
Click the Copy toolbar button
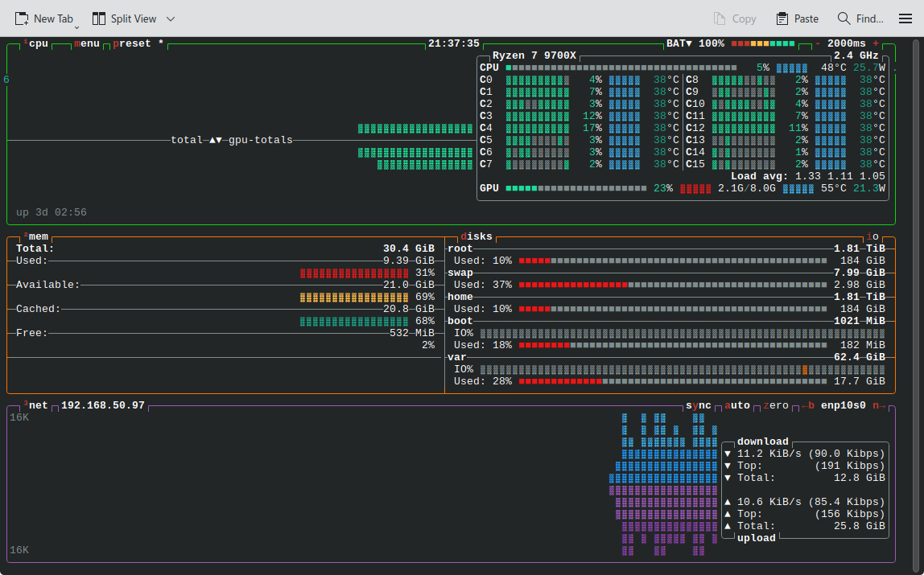[x=735, y=18]
